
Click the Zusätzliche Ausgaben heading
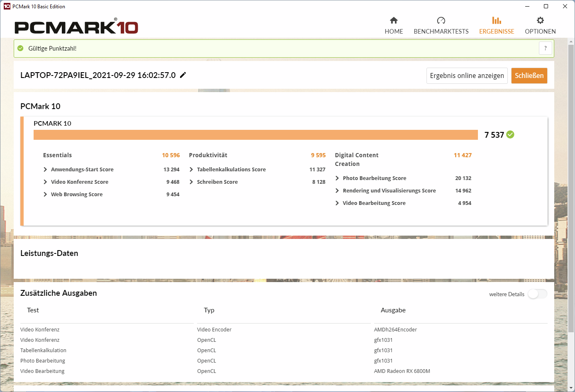pyautogui.click(x=58, y=293)
